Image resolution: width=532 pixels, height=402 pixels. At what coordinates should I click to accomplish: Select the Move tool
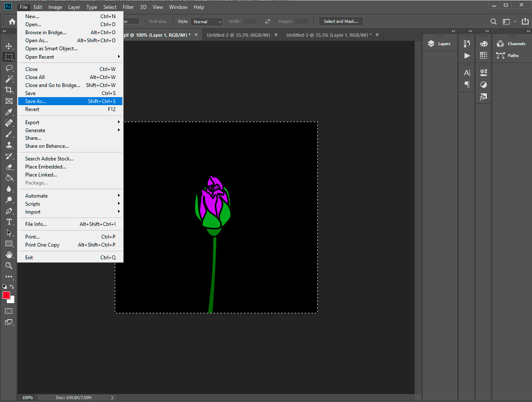pos(9,46)
